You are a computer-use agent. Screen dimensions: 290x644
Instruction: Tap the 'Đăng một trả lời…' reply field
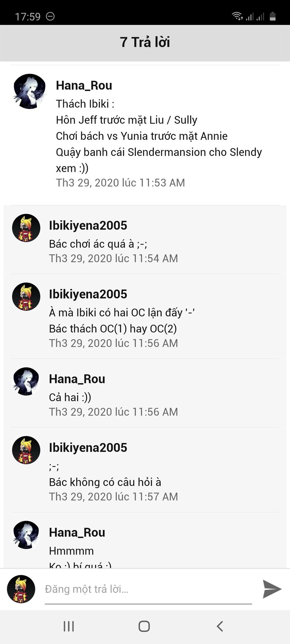tap(148, 589)
